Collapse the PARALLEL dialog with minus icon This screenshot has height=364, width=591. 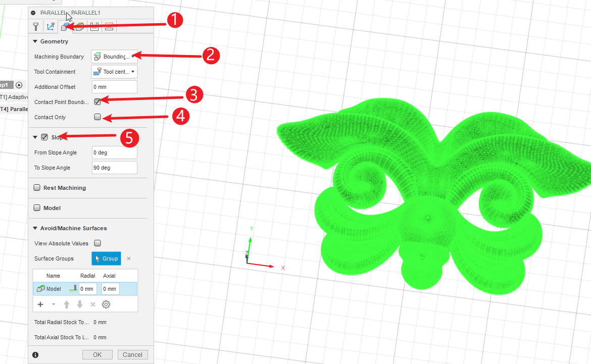34,12
